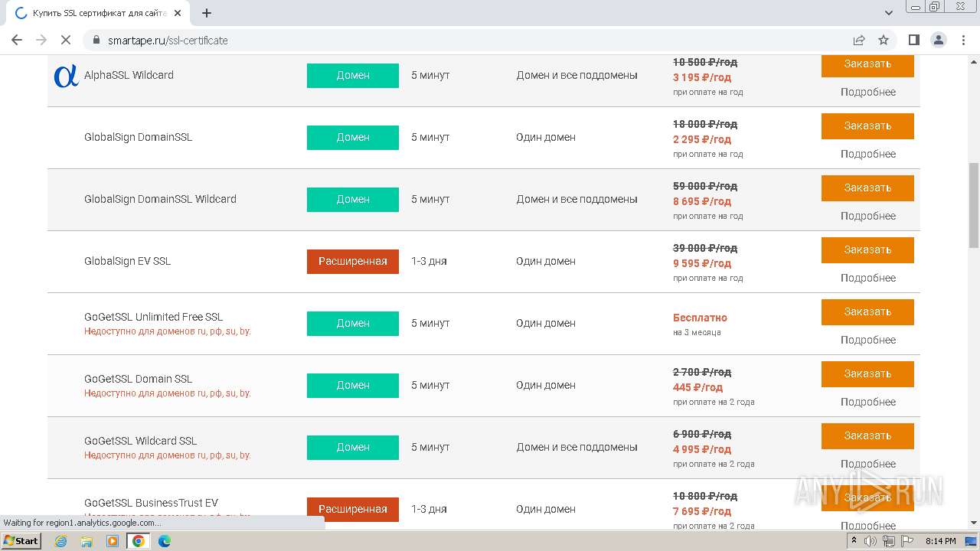980x551 pixels.
Task: Click Расширенная badge for GoGetSSL BusinessTrust EV
Action: (x=353, y=510)
